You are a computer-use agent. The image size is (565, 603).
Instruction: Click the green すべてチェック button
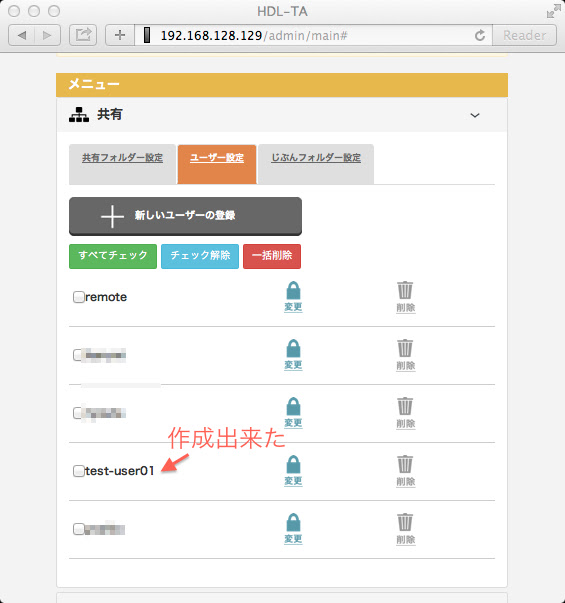pyautogui.click(x=113, y=256)
